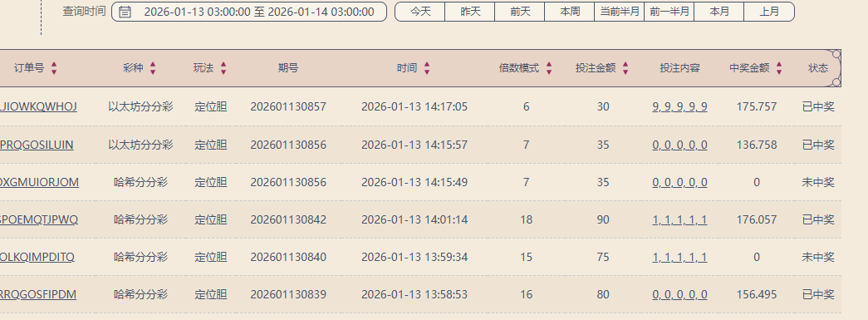Click period number 202601130842

coord(288,219)
